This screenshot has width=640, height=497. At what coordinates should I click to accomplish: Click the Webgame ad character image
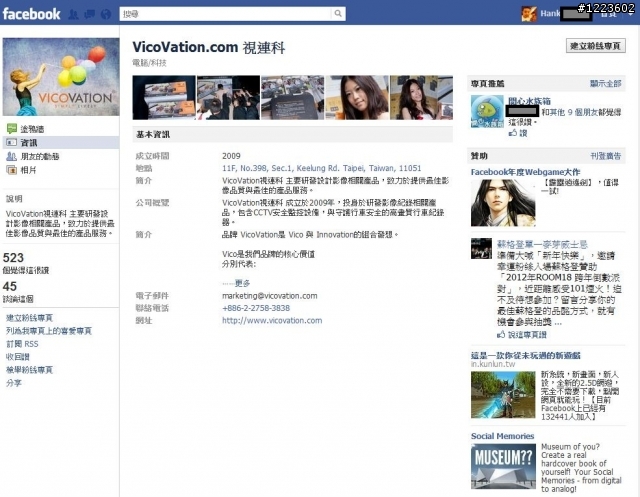503,203
